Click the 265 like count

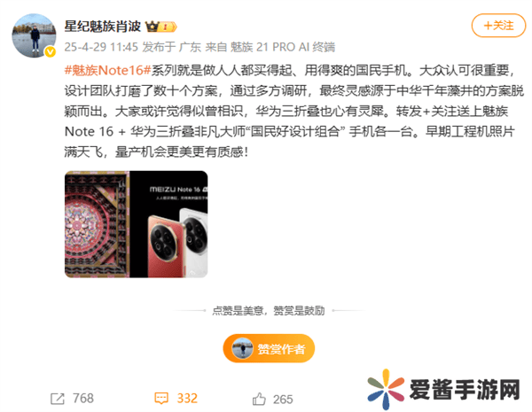coord(283,400)
